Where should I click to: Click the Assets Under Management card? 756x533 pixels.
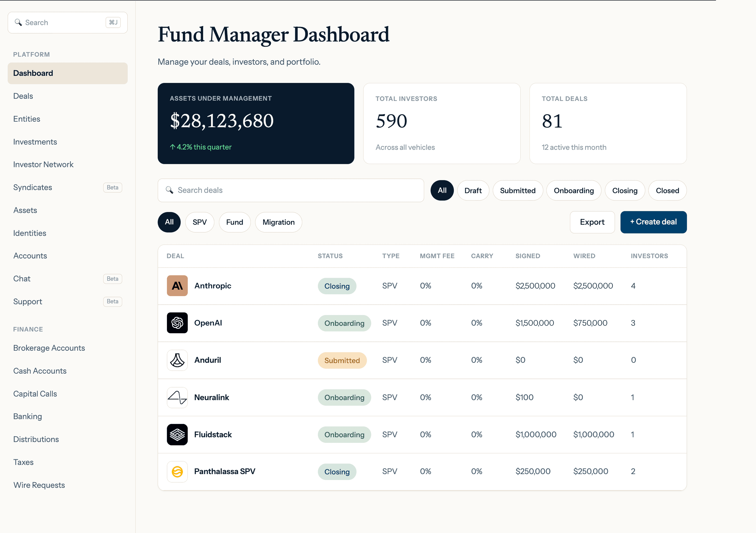256,123
